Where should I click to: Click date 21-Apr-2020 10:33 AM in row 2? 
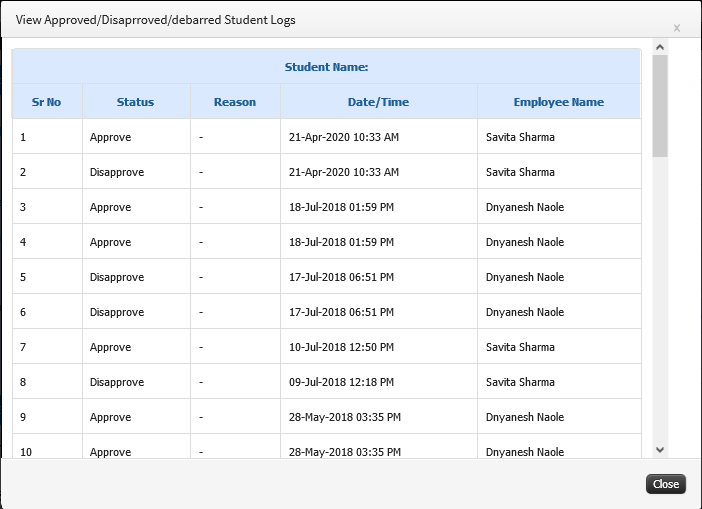point(344,172)
